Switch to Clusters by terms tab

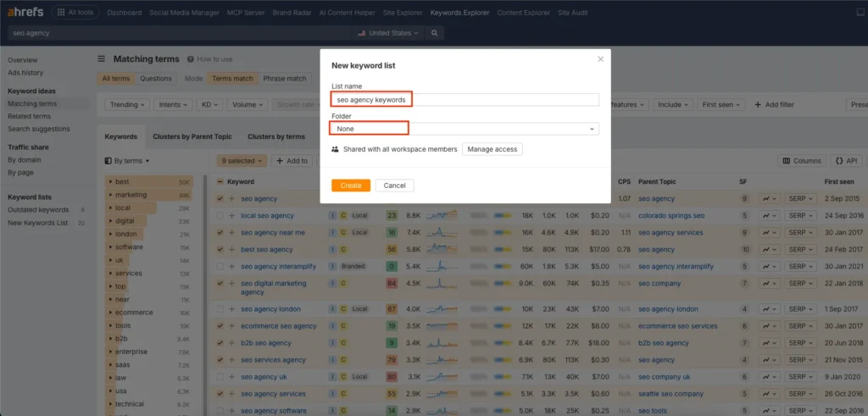coord(276,136)
